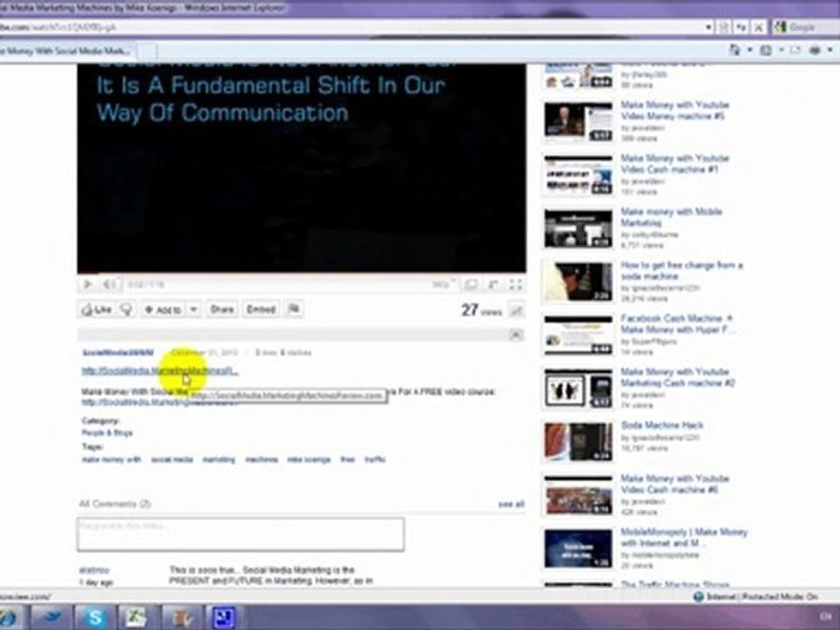
Task: Click thumbnail of Marketing Cash machine #2
Action: point(578,388)
